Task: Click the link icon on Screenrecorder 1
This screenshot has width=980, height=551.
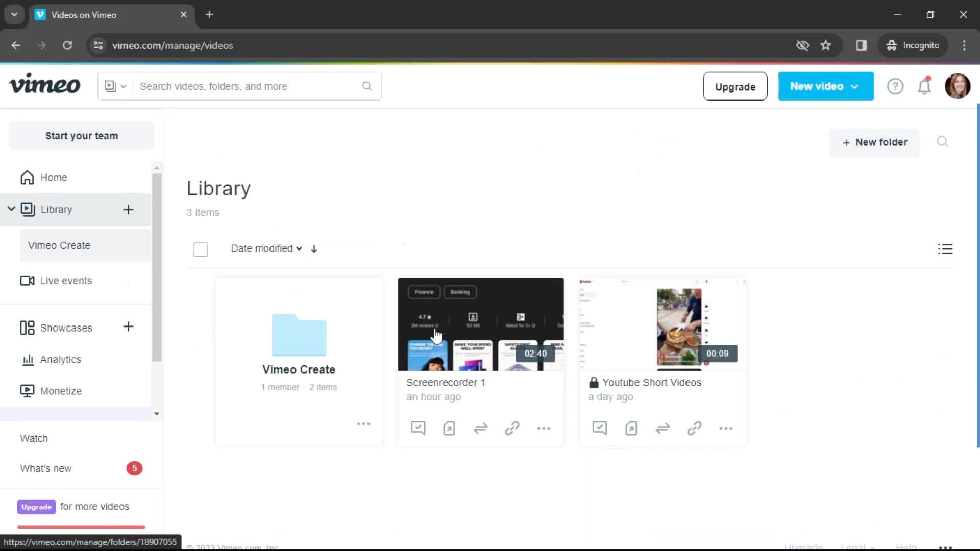Action: coord(512,428)
